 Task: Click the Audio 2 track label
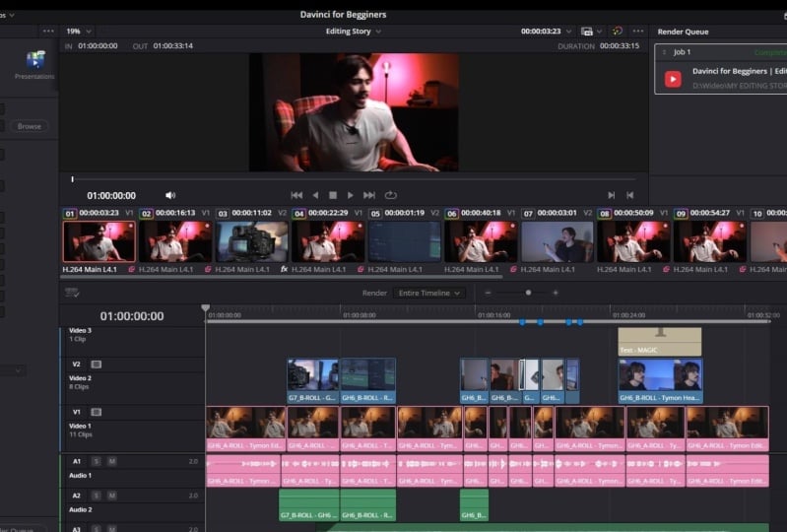coord(81,509)
